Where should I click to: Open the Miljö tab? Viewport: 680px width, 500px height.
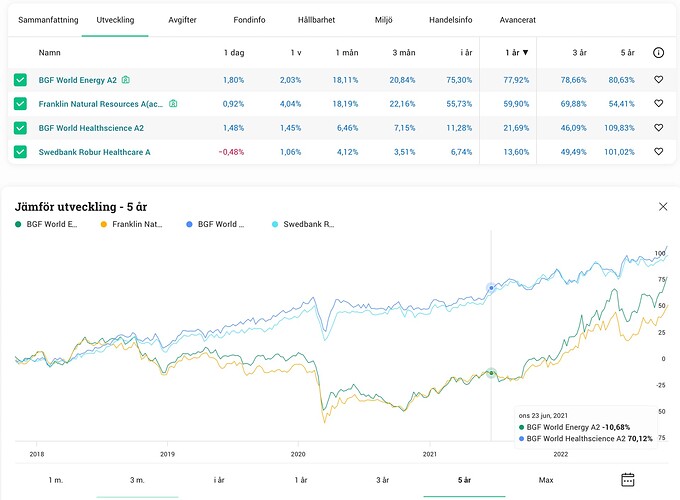tap(383, 20)
